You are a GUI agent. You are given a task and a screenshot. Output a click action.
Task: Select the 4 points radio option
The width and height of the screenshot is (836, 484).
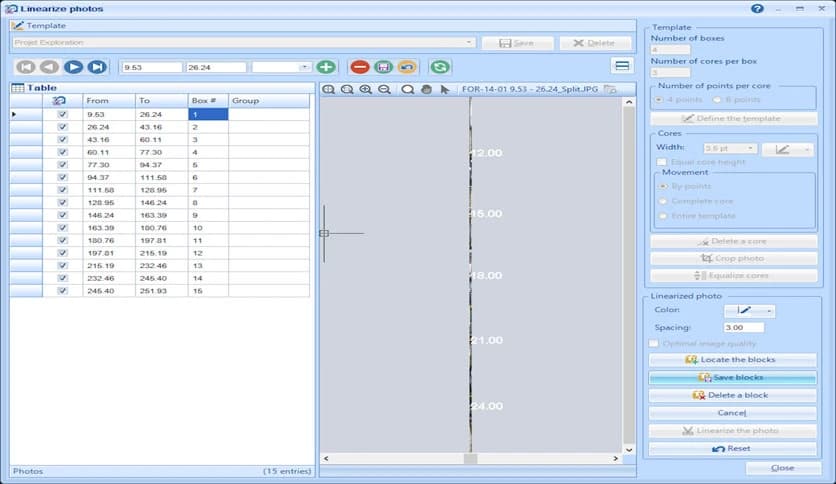coord(659,100)
